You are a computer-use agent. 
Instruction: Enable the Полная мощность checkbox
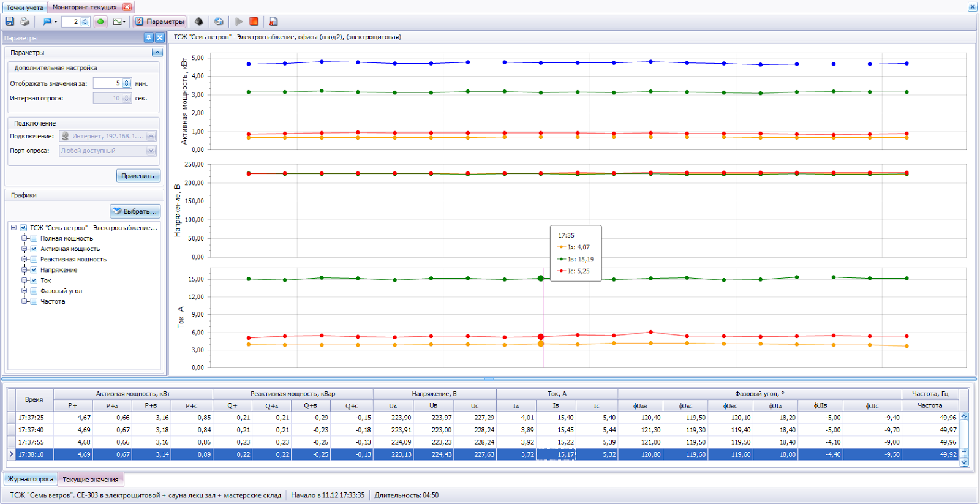[34, 239]
